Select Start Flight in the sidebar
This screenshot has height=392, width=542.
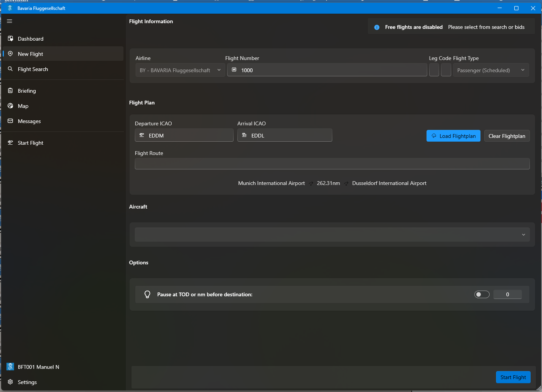point(63,143)
